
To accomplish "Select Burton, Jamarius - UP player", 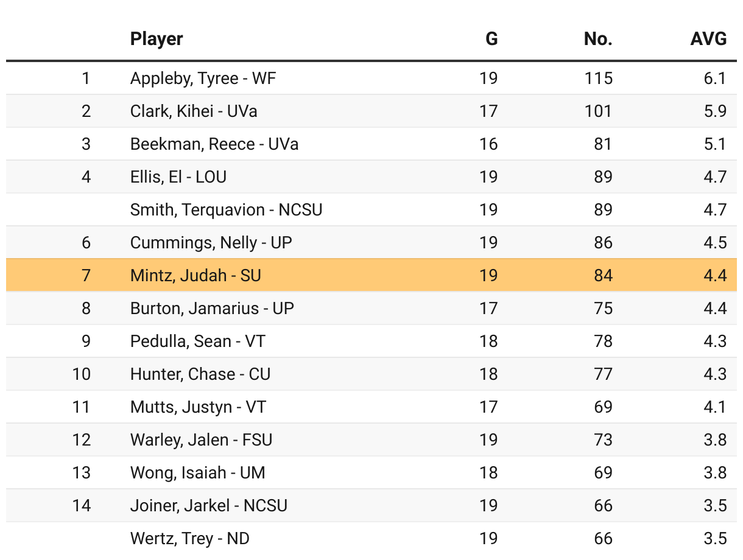I will pos(212,308).
